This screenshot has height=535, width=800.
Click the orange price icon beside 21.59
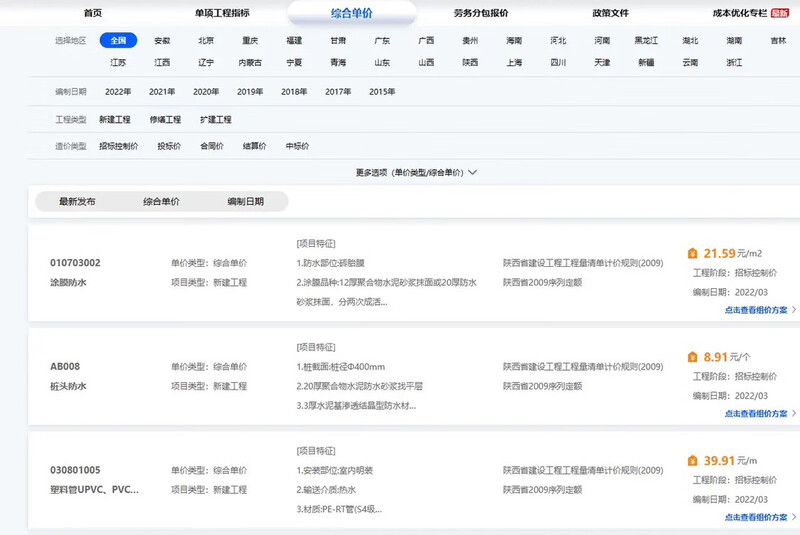(692, 254)
